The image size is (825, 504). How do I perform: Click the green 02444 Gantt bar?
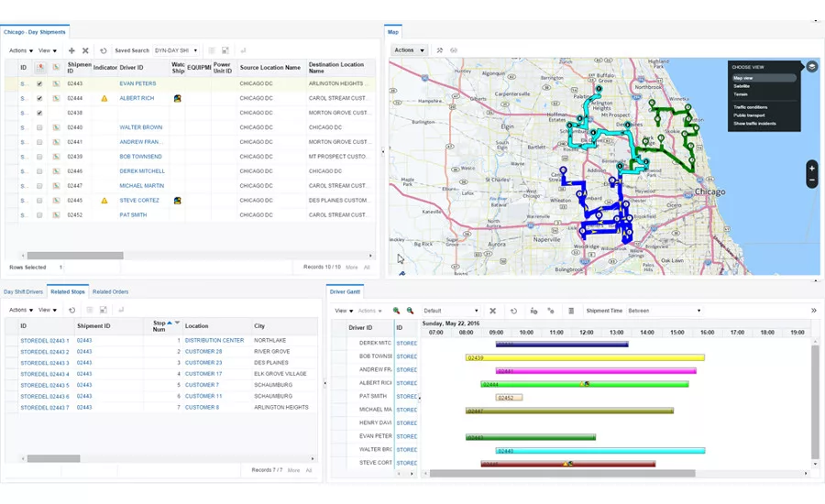(x=585, y=385)
